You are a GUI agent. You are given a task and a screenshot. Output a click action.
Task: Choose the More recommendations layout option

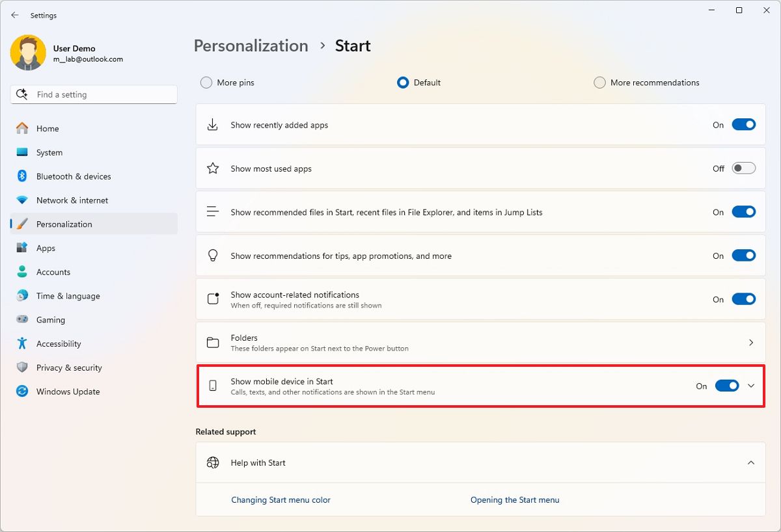click(647, 83)
